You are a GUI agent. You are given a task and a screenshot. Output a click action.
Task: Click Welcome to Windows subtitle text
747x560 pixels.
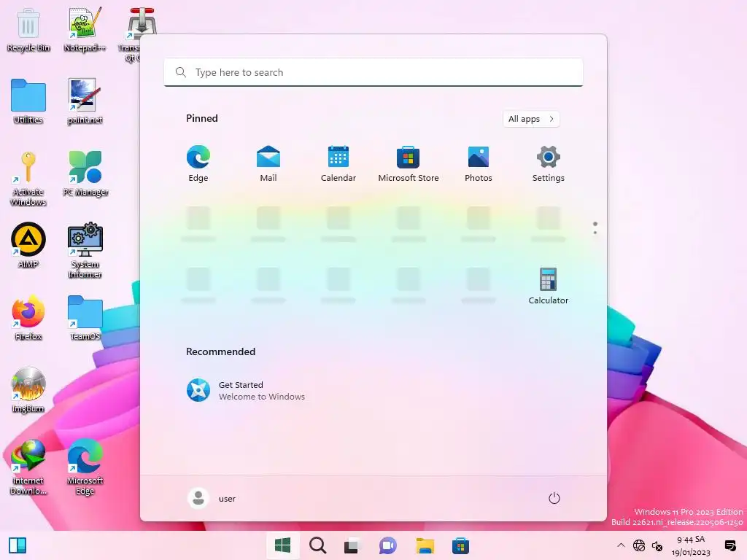(262, 397)
